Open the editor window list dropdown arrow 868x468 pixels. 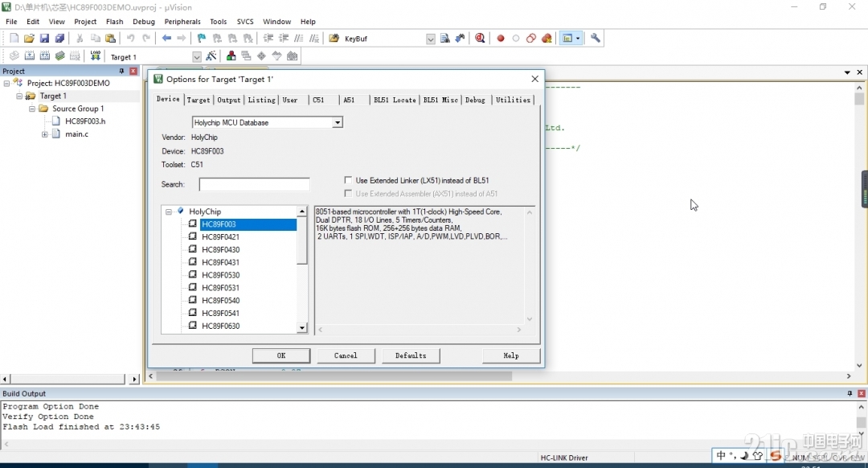pos(847,72)
